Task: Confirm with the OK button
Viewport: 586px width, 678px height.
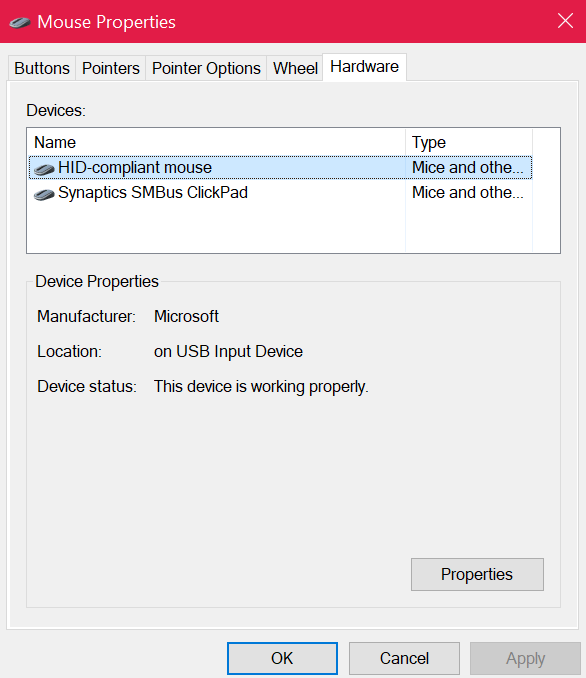Action: click(x=282, y=658)
